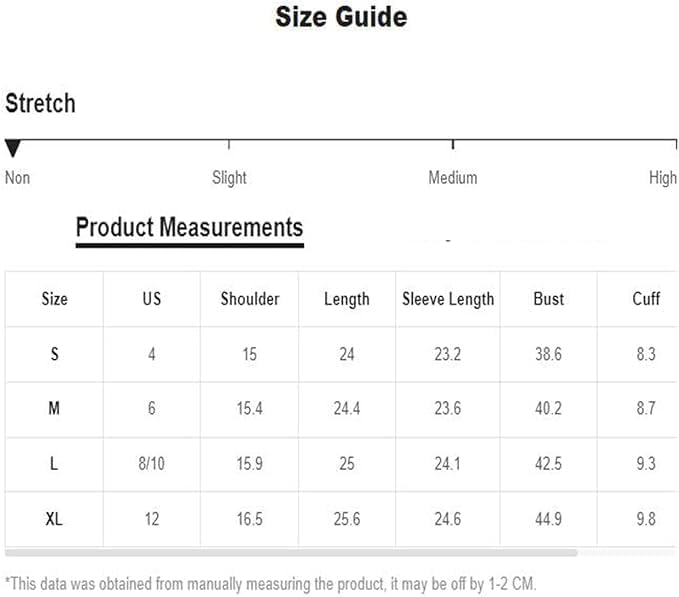Click the stretch indicator triangle marker
Image resolution: width=679 pixels, height=597 pixels.
tap(13, 148)
